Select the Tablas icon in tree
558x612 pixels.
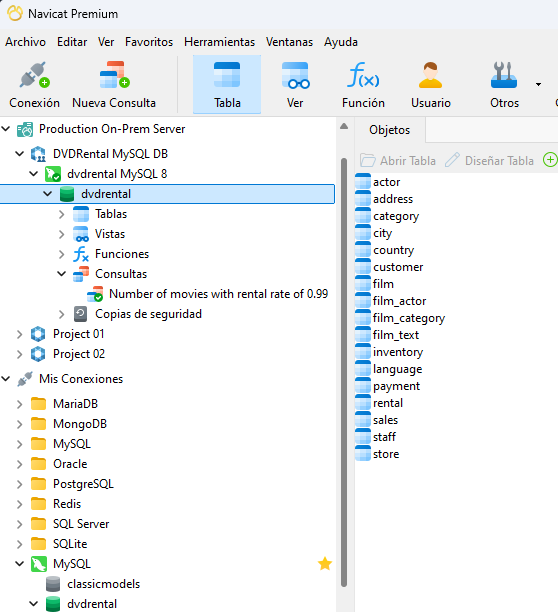(x=81, y=214)
